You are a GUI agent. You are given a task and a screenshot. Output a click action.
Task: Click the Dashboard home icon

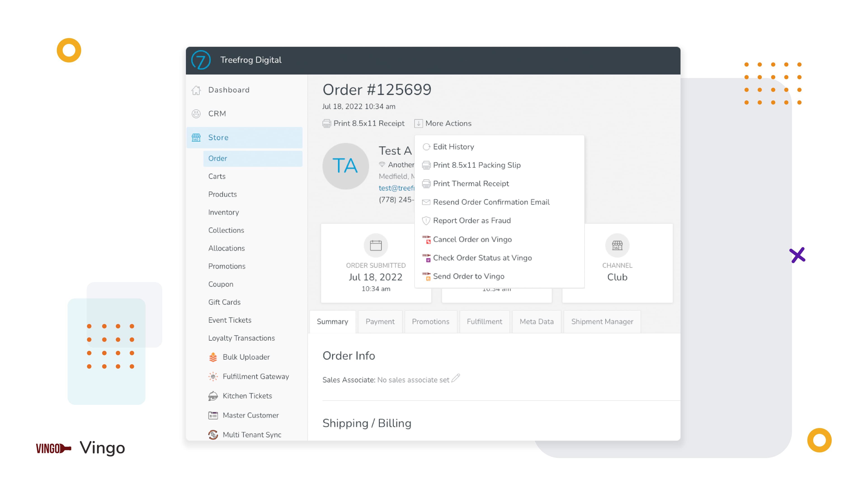pyautogui.click(x=196, y=90)
